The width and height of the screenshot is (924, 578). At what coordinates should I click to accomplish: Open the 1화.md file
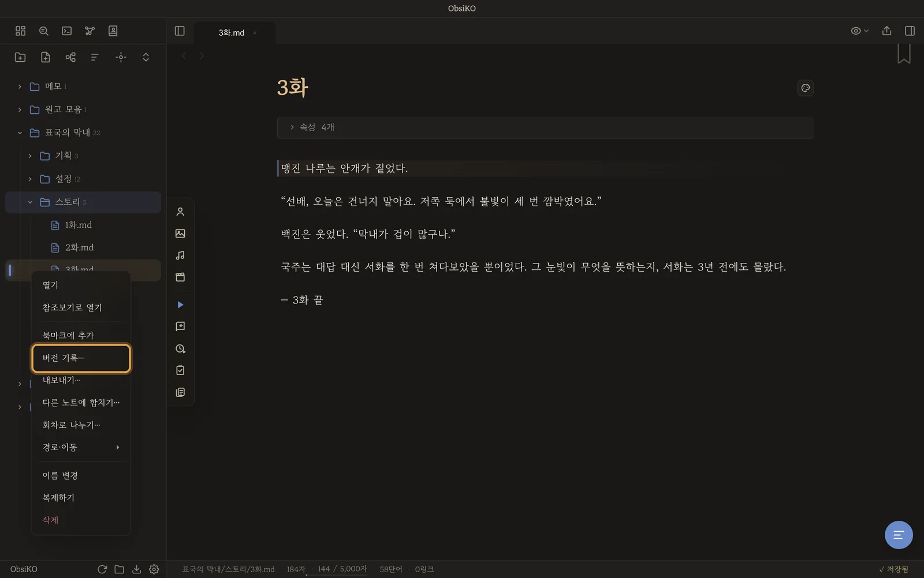83,225
